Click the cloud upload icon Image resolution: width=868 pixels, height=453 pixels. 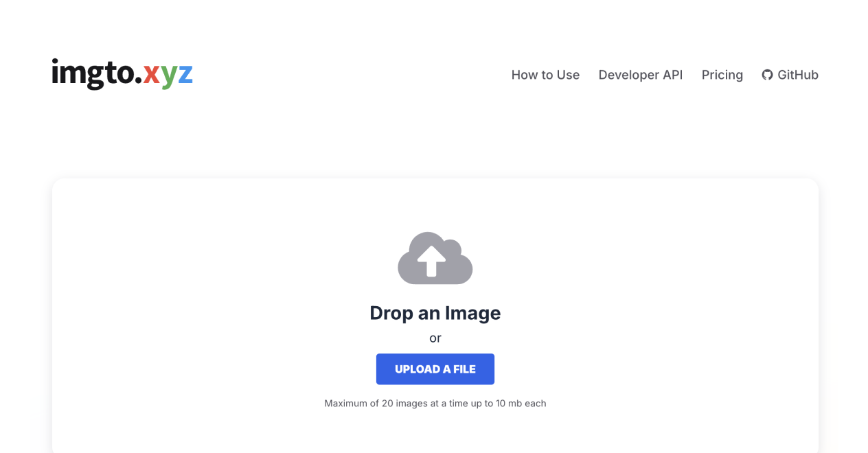pyautogui.click(x=435, y=258)
